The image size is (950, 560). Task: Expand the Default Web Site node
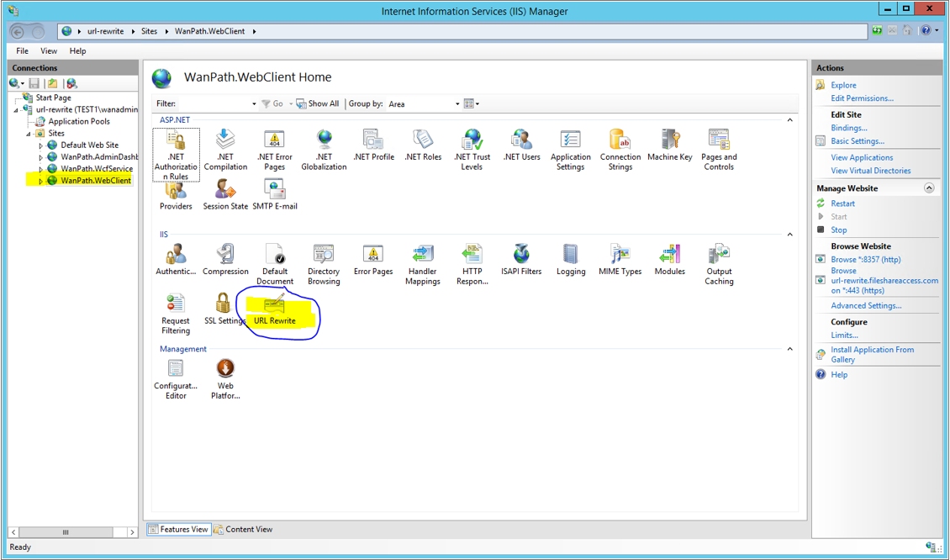click(41, 145)
